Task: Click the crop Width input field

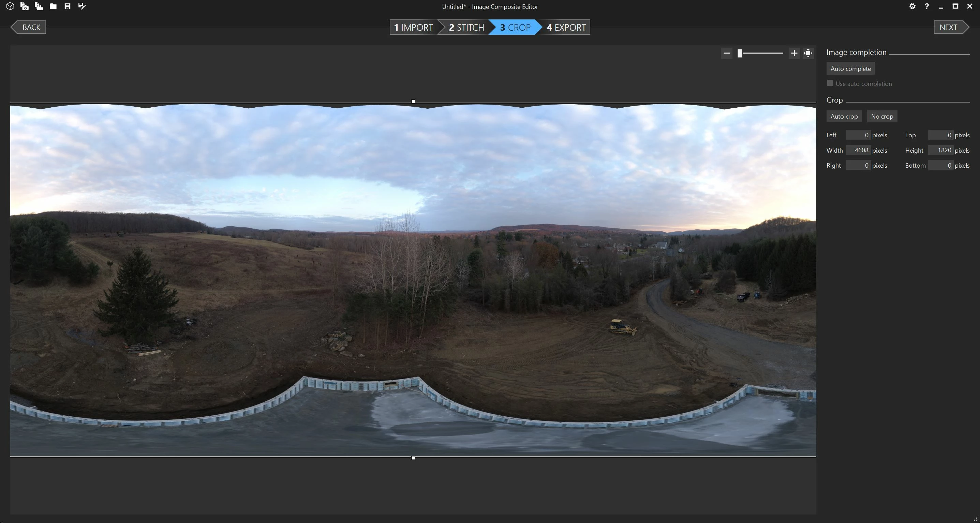Action: [858, 150]
